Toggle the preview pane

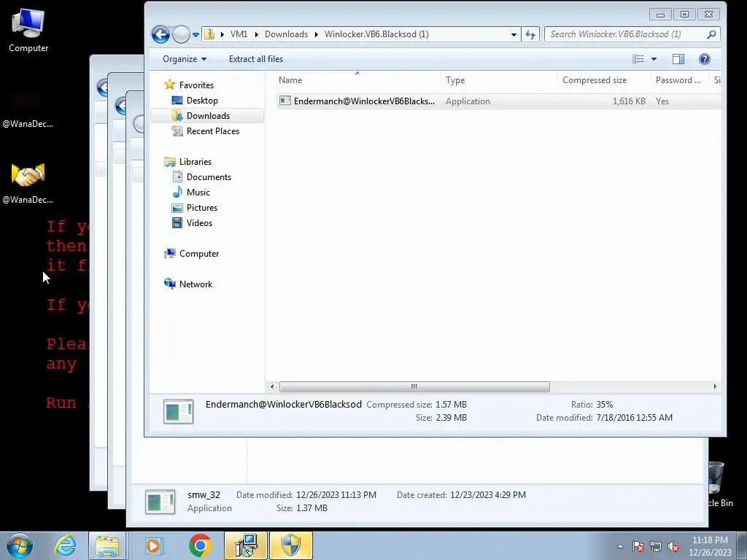click(x=678, y=59)
